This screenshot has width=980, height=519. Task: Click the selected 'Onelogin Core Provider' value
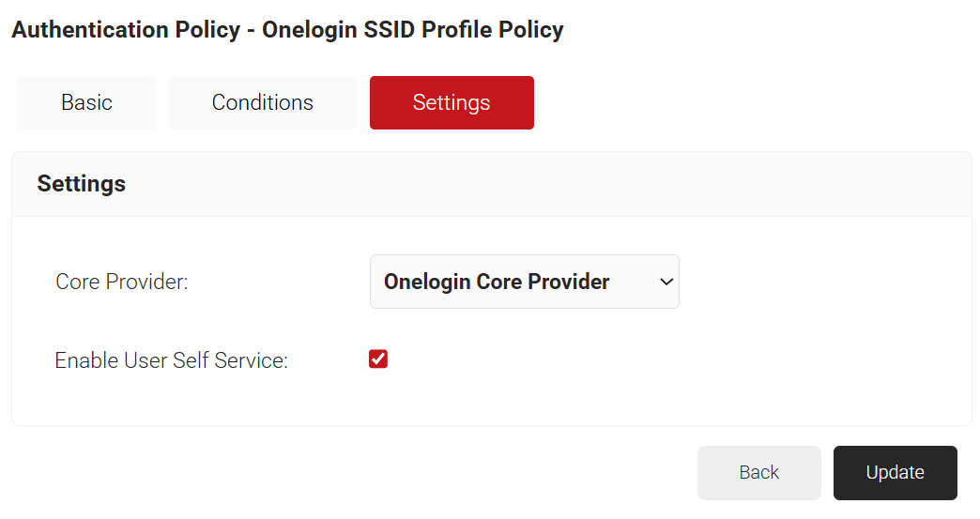497,282
